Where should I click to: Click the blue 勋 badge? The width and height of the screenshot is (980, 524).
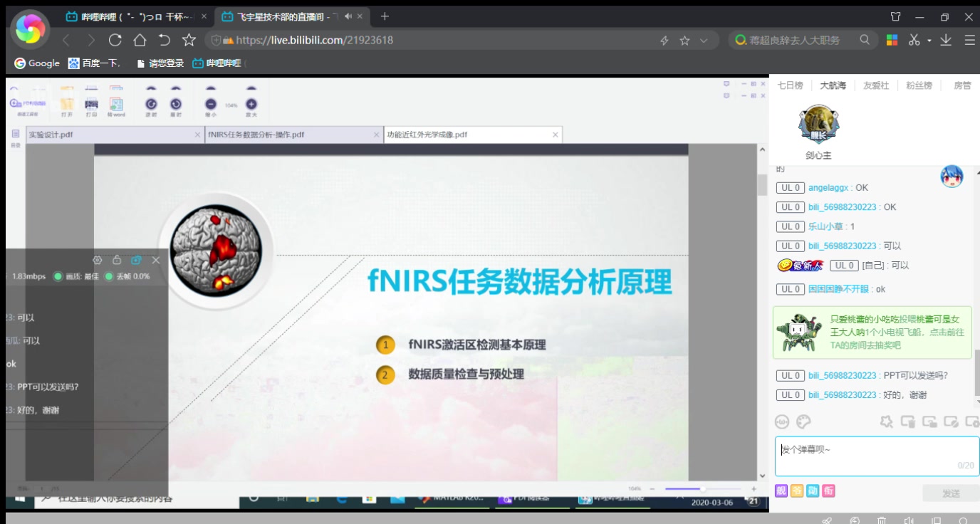tap(813, 491)
